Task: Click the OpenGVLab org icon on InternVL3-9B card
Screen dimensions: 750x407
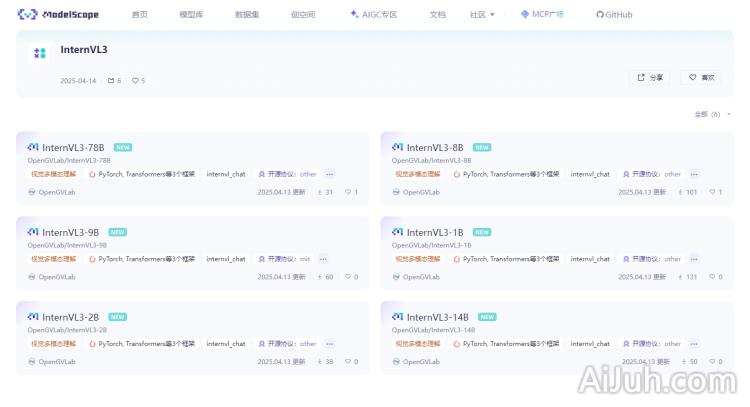Action: 32,277
